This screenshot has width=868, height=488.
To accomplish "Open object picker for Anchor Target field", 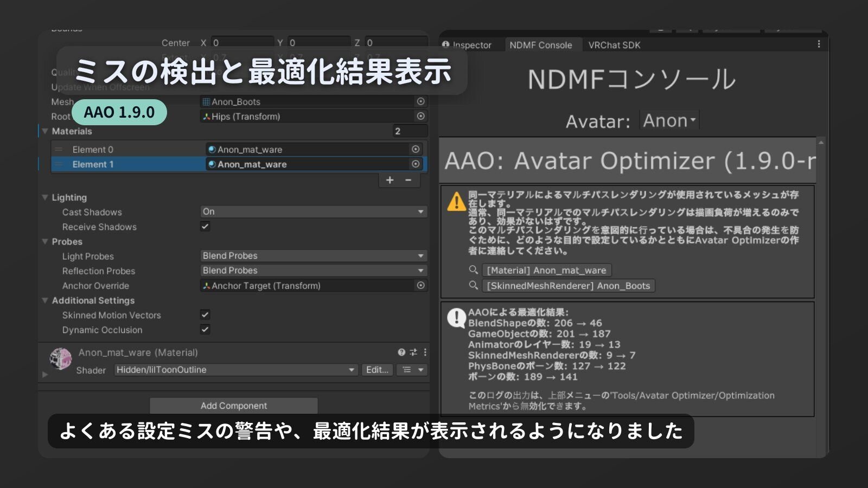I will 420,285.
